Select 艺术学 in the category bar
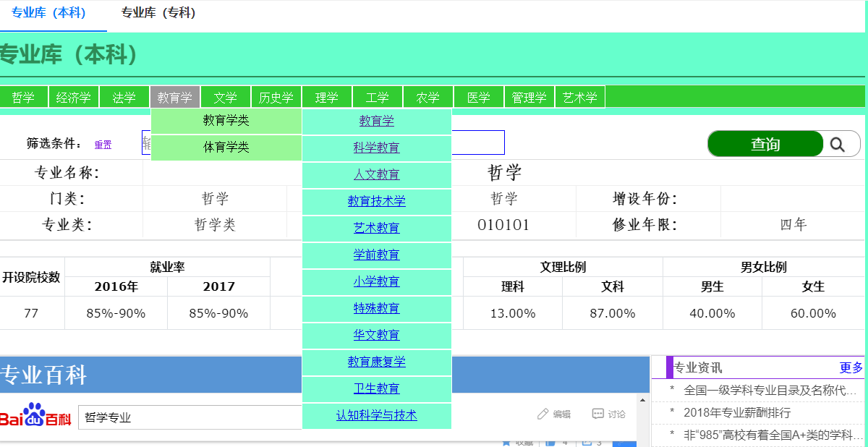 pyautogui.click(x=580, y=97)
